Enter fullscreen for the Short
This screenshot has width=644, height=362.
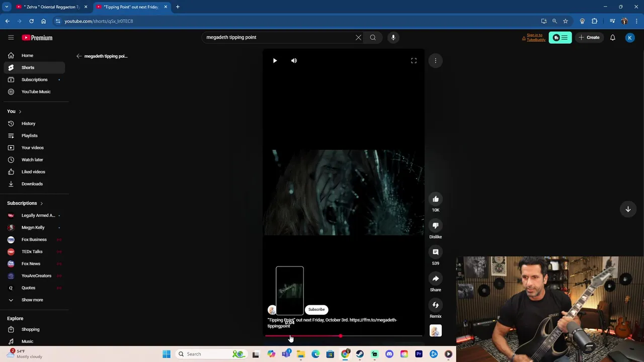pyautogui.click(x=414, y=61)
